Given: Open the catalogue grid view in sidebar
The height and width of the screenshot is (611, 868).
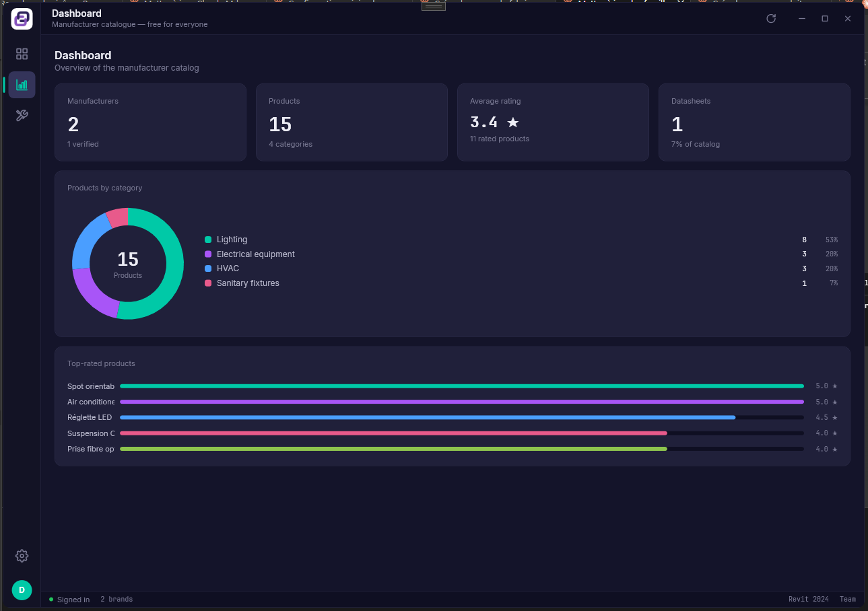Looking at the screenshot, I should pos(22,54).
